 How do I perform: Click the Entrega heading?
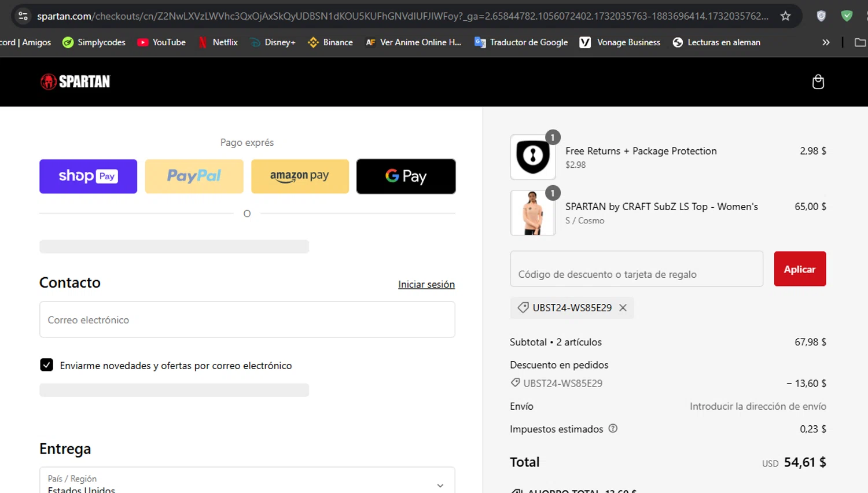(65, 449)
